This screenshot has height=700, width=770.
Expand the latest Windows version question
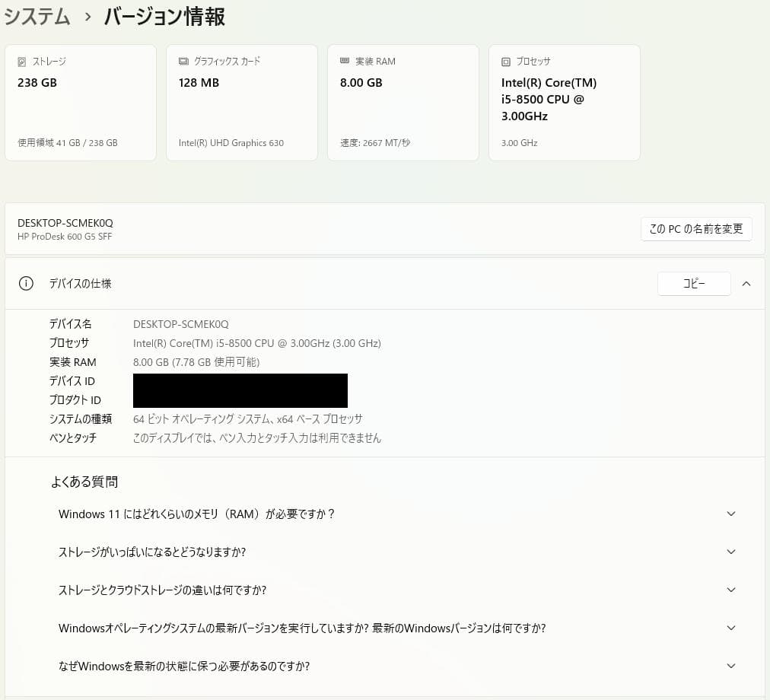point(731,628)
